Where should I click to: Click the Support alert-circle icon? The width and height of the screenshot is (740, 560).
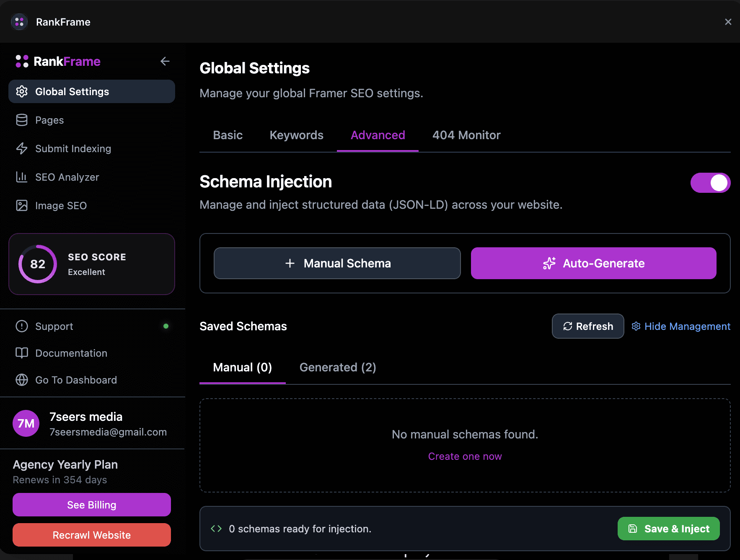[x=22, y=326]
